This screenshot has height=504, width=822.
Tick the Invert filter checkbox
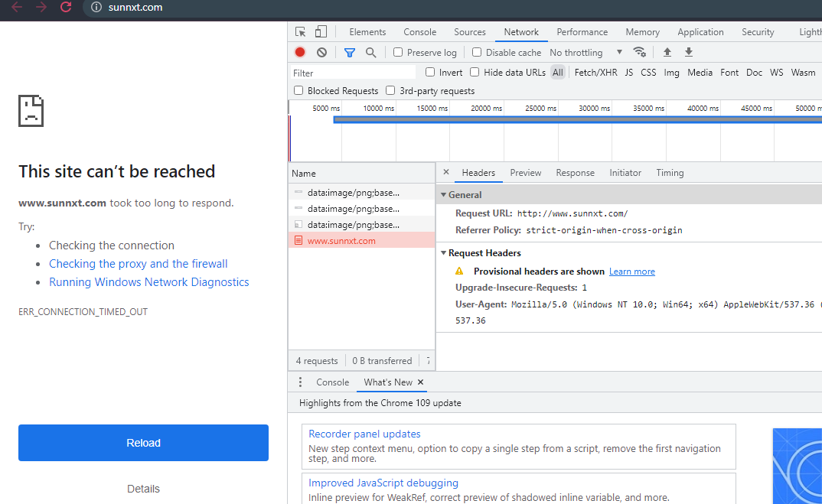coord(430,72)
